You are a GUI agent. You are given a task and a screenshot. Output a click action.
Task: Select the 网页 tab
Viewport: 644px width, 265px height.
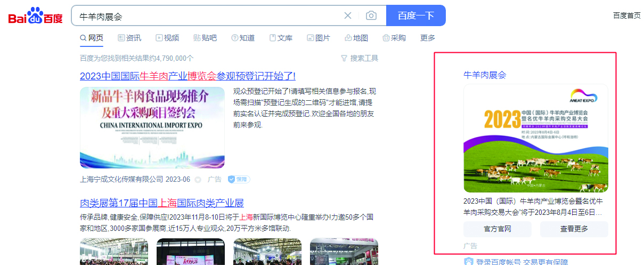coord(92,38)
